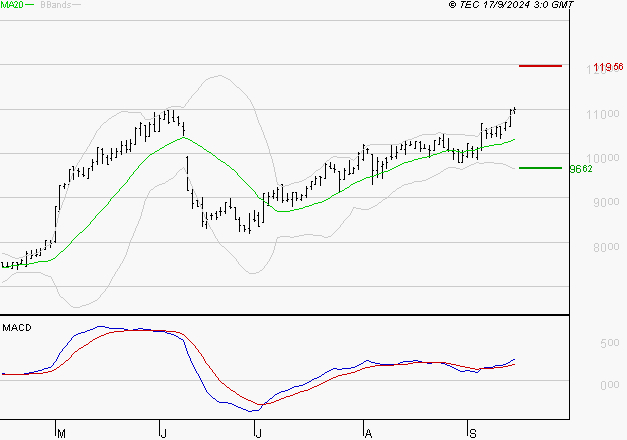
Task: Click the 10000 price axis label
Action: pos(603,158)
